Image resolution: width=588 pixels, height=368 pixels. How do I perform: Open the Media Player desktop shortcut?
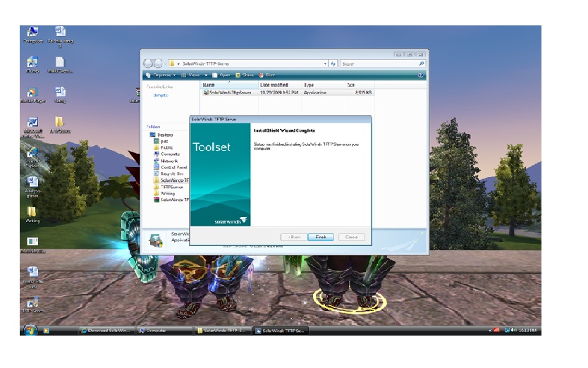(x=33, y=94)
